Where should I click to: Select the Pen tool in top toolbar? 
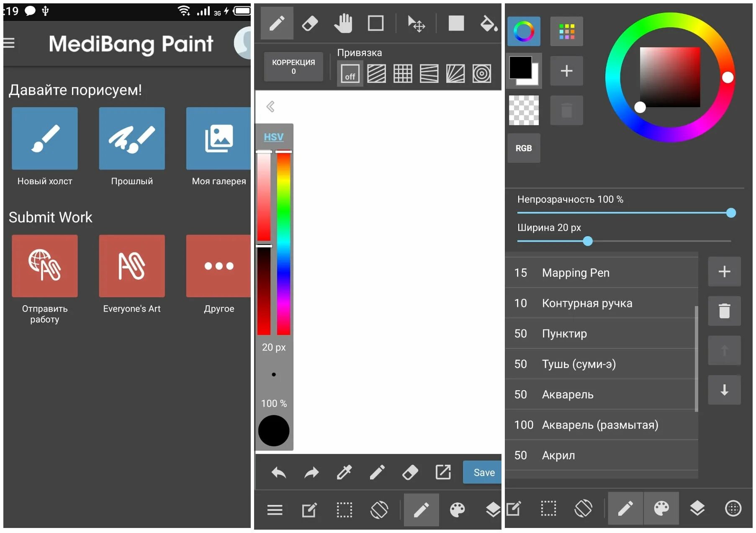pos(277,23)
